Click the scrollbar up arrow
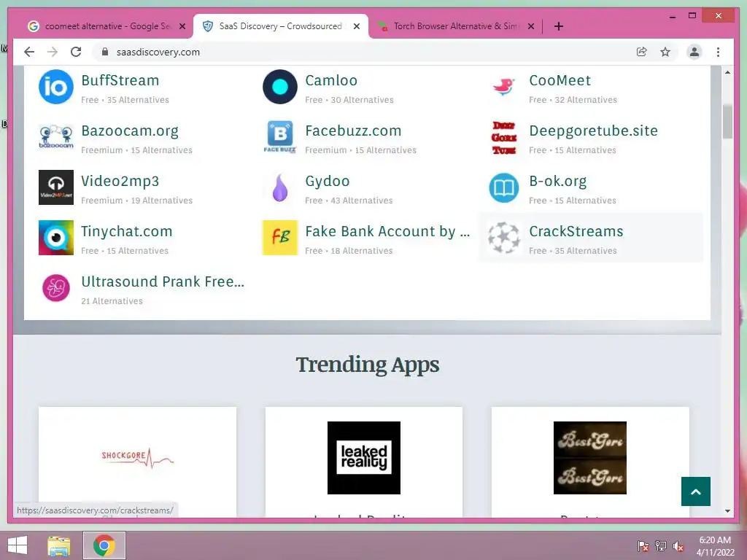Viewport: 747px width, 560px height. pos(727,72)
